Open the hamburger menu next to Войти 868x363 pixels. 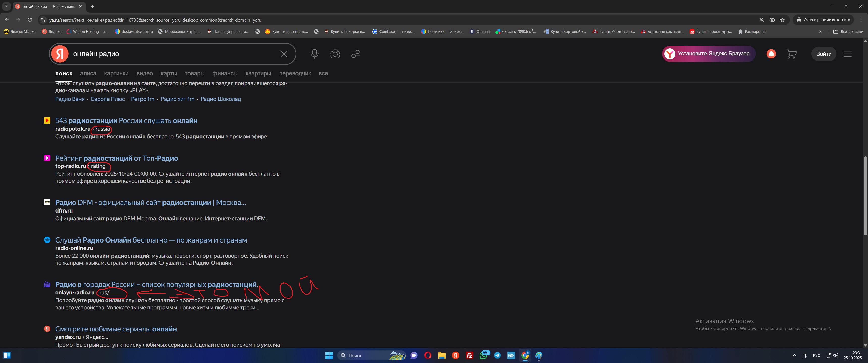pos(847,54)
